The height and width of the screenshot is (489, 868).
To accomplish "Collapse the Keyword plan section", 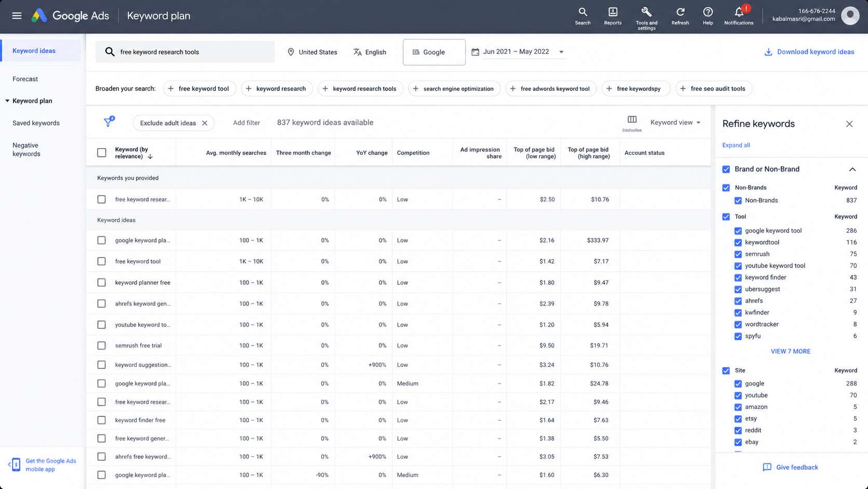I will click(x=7, y=101).
